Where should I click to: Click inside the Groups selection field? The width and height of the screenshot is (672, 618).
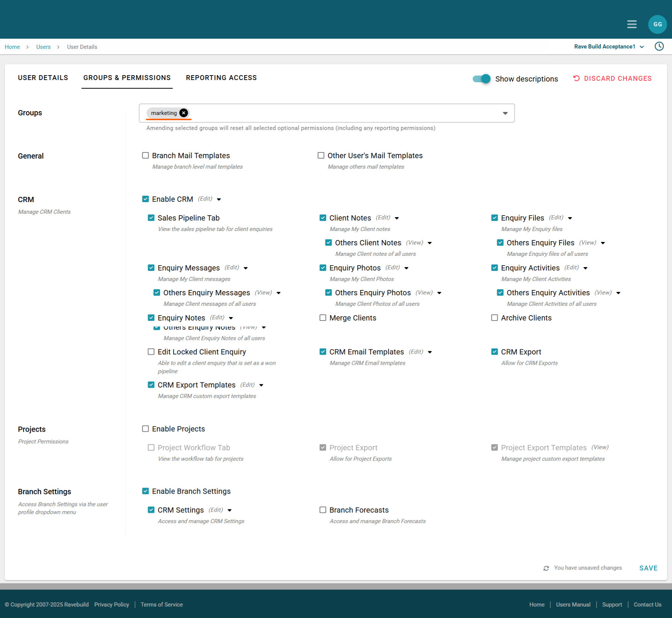[327, 113]
